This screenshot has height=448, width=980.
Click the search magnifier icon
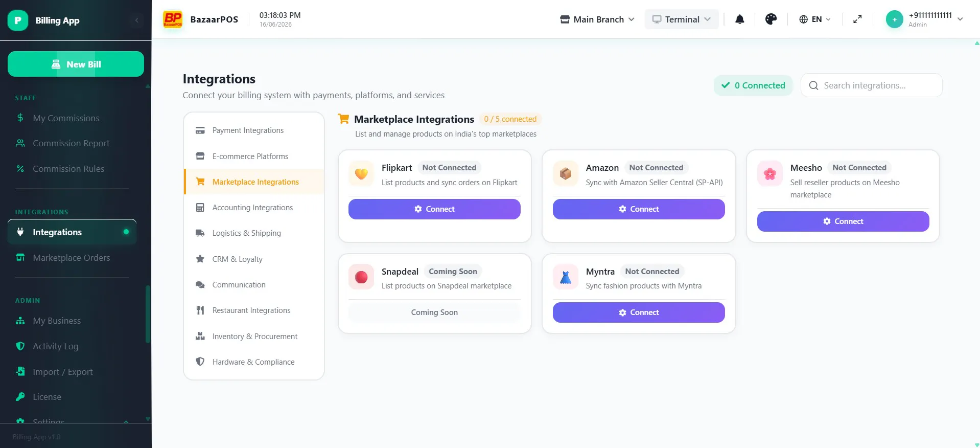814,85
